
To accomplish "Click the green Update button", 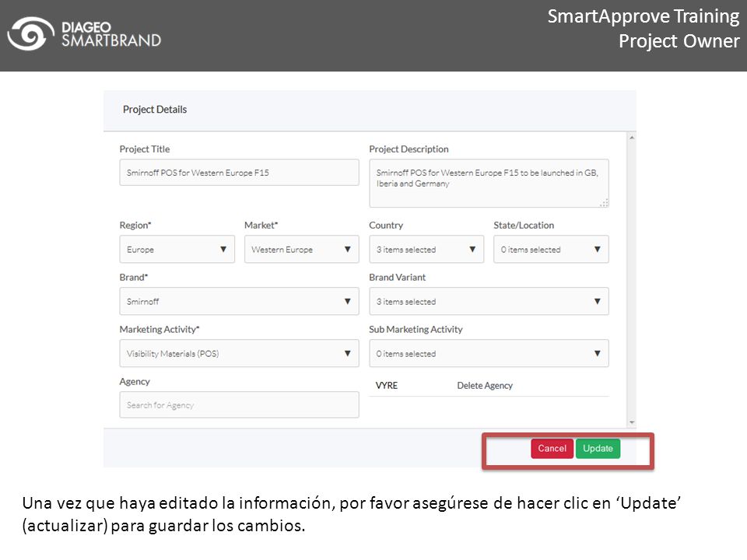I will click(598, 449).
